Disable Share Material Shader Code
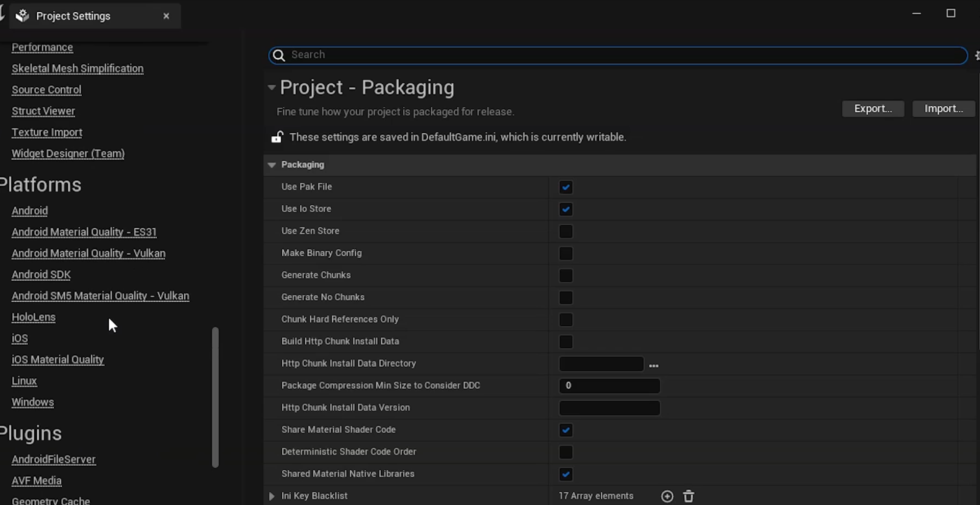 566,430
